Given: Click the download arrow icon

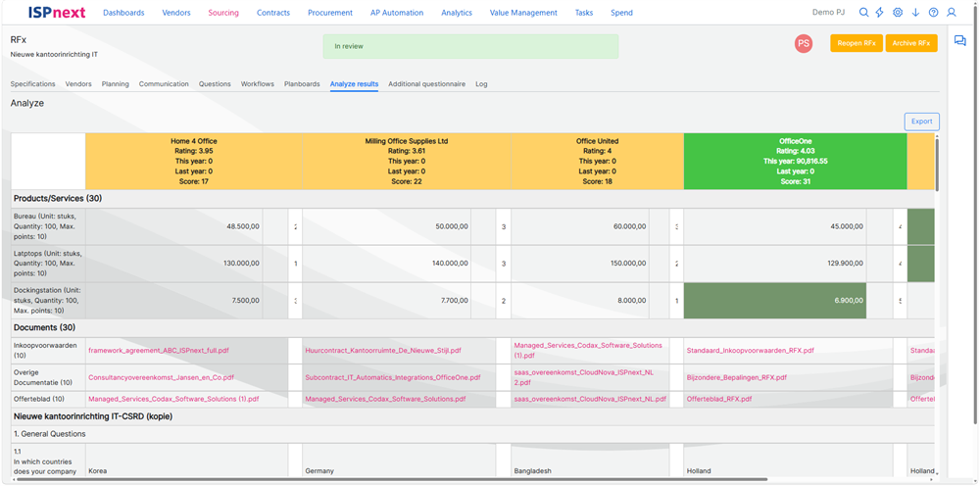Looking at the screenshot, I should pyautogui.click(x=915, y=13).
